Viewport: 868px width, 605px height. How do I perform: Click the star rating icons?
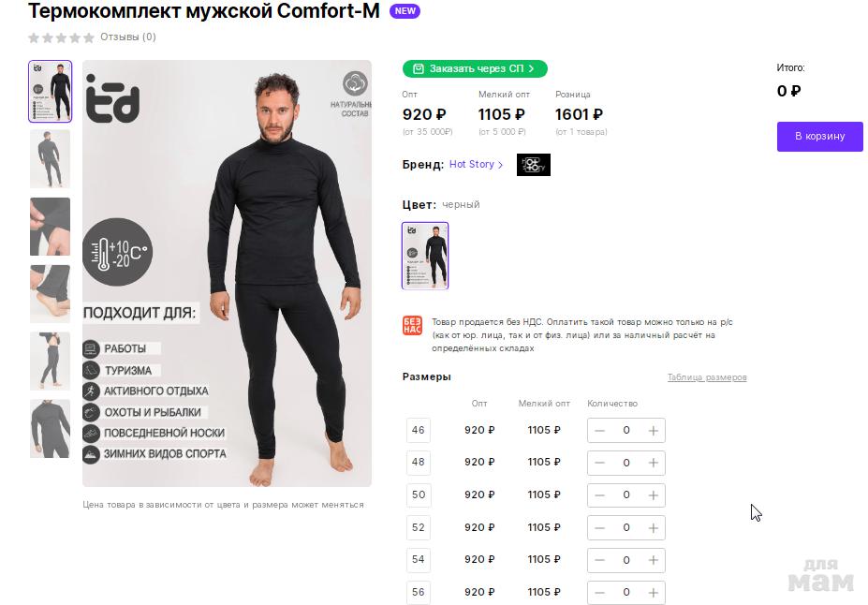[61, 37]
